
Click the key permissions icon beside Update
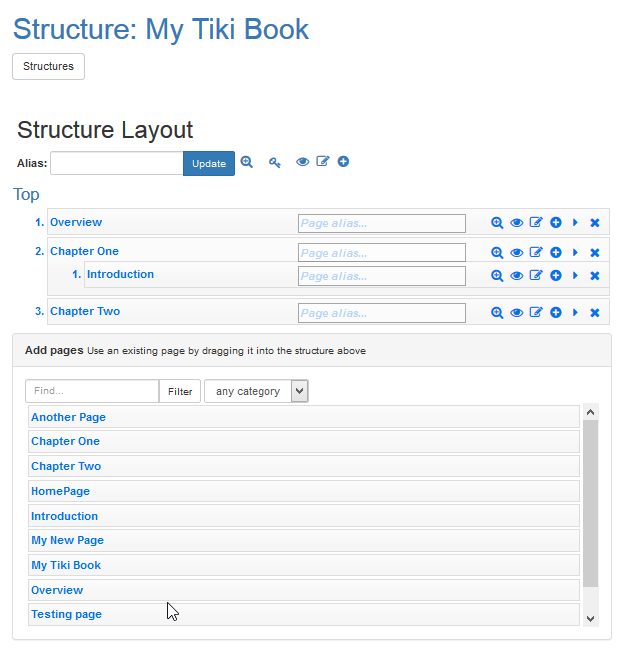pyautogui.click(x=274, y=162)
